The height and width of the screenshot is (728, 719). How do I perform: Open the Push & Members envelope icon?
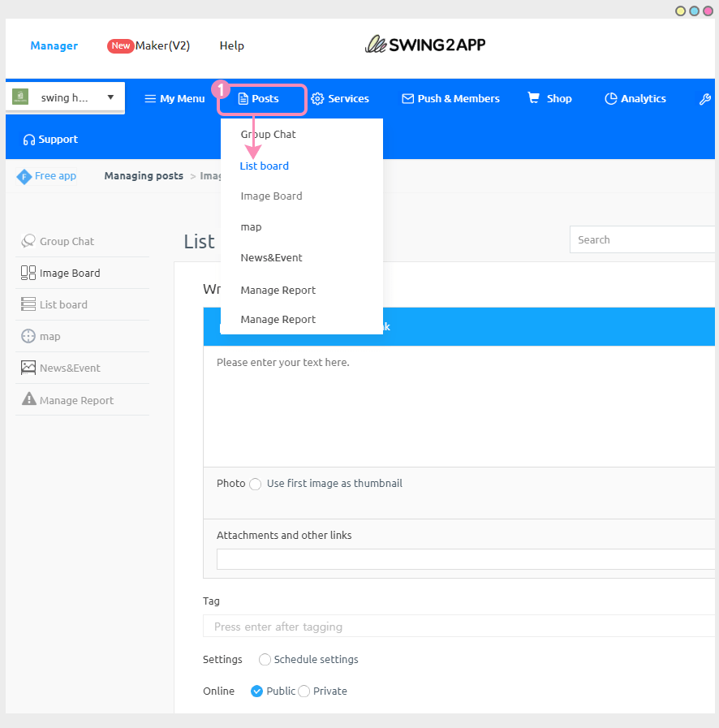coord(407,98)
